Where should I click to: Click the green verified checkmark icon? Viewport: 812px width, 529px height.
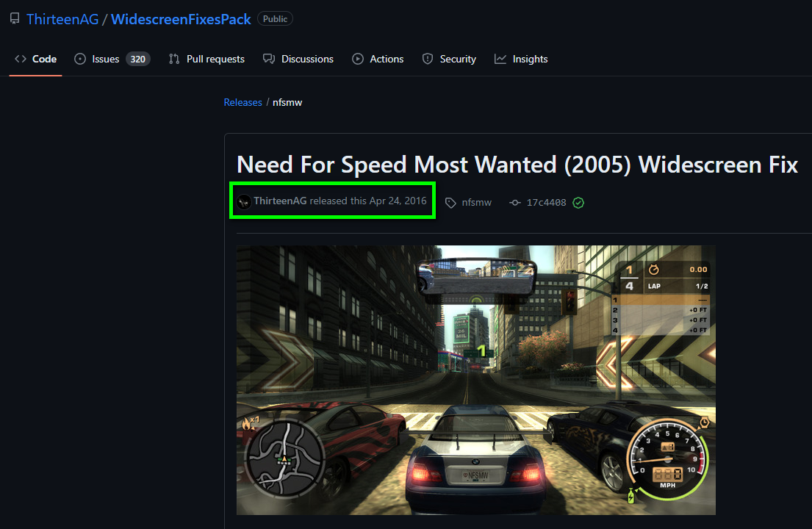click(x=578, y=203)
